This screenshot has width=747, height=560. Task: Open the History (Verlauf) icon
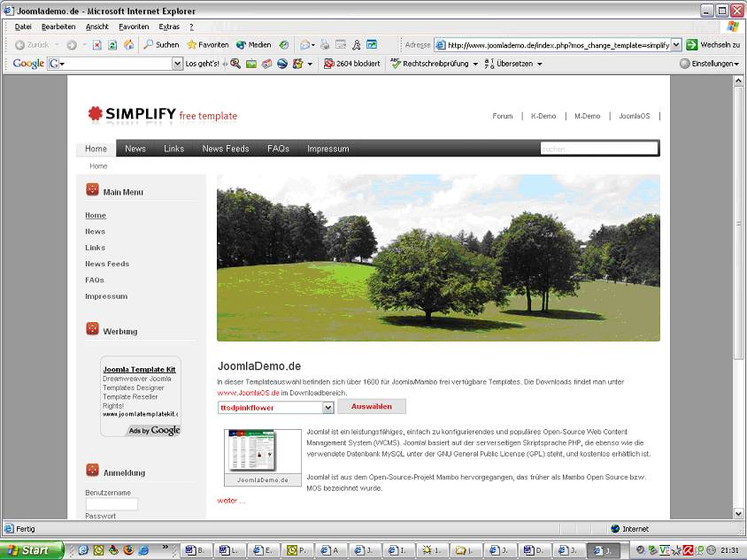pos(284,45)
